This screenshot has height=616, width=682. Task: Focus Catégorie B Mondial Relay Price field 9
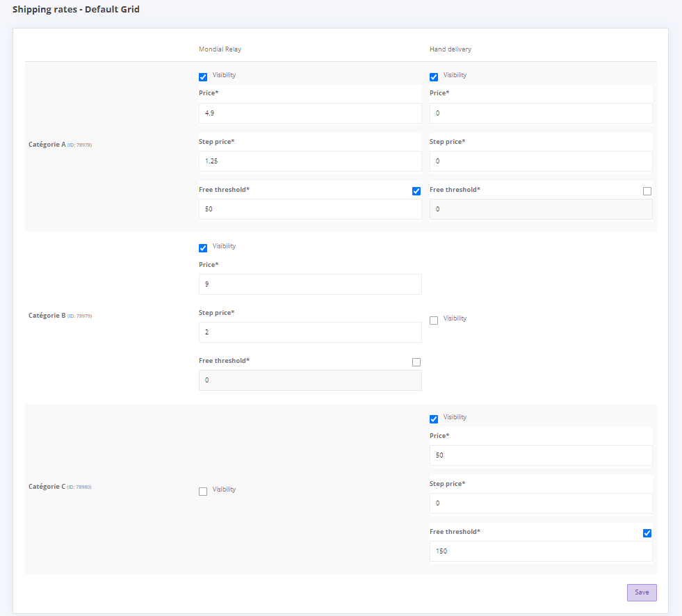[310, 284]
